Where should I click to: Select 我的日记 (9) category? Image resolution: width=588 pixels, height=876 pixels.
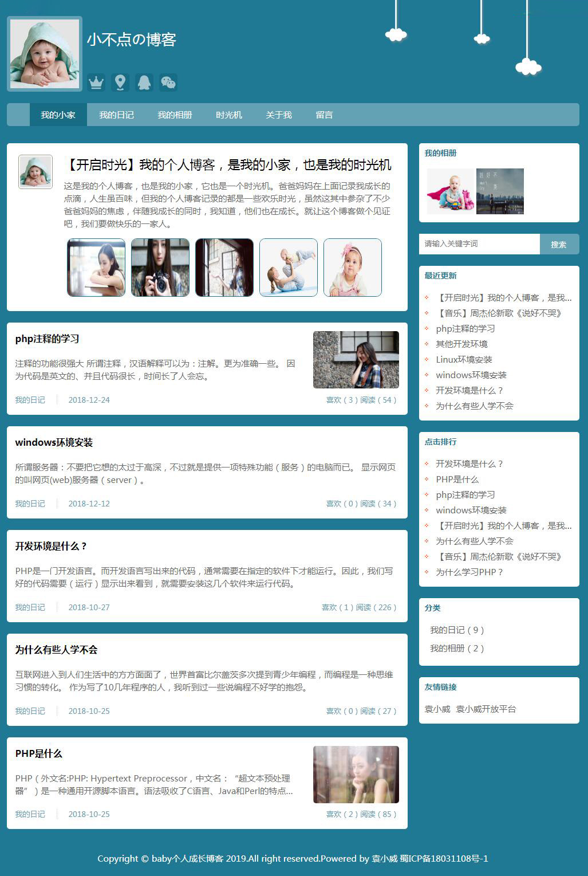(x=457, y=630)
